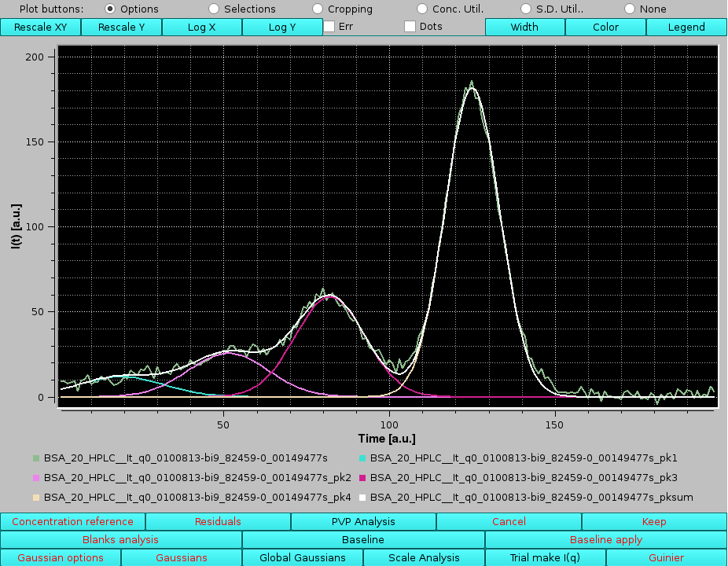Open the plot Color settings
Image resolution: width=728 pixels, height=566 pixels.
click(605, 26)
